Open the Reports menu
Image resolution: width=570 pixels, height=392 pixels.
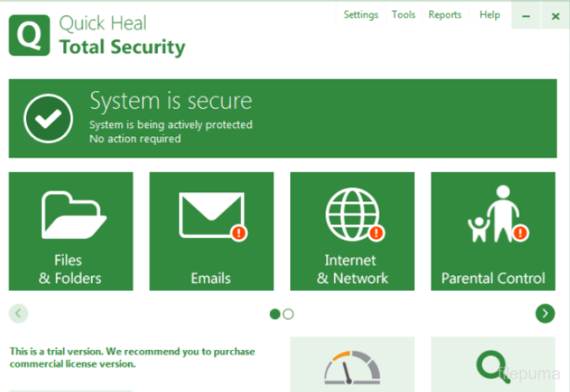click(444, 15)
